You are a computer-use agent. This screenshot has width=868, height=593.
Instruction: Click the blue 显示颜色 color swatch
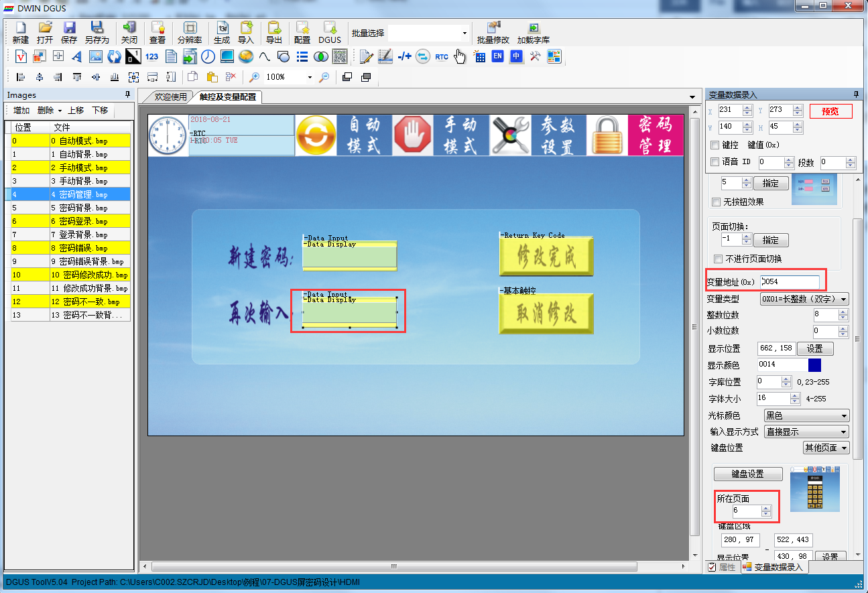[x=814, y=365]
